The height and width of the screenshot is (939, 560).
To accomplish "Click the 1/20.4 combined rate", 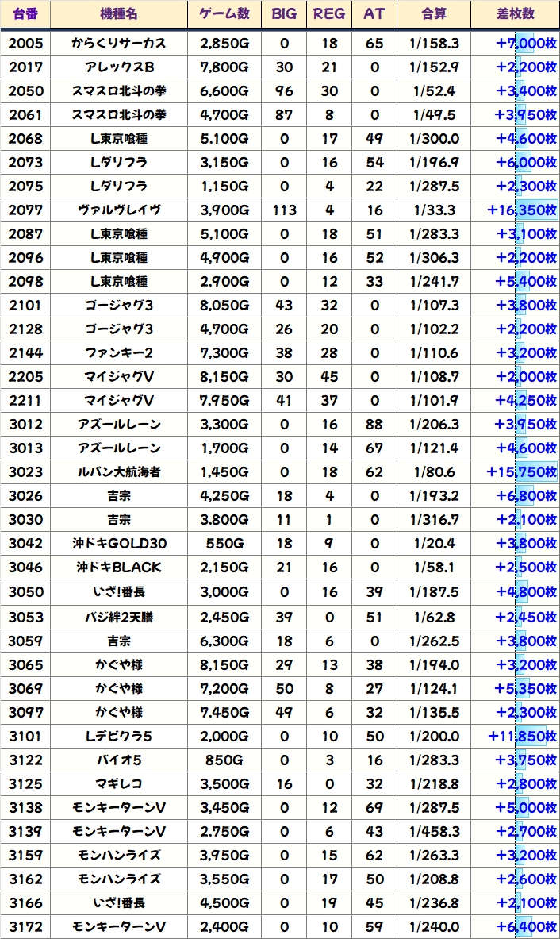I will tap(434, 543).
